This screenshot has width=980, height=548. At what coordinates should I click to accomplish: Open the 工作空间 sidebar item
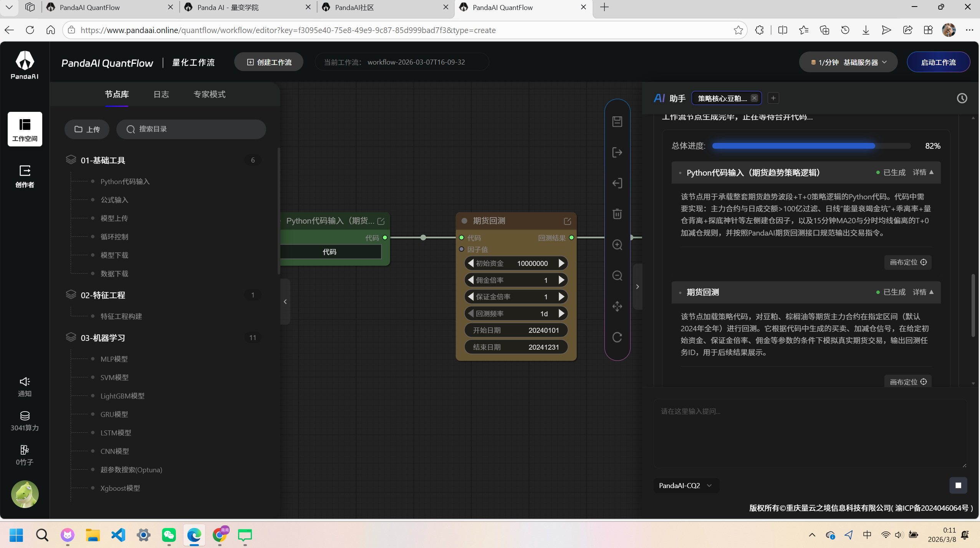click(x=25, y=129)
